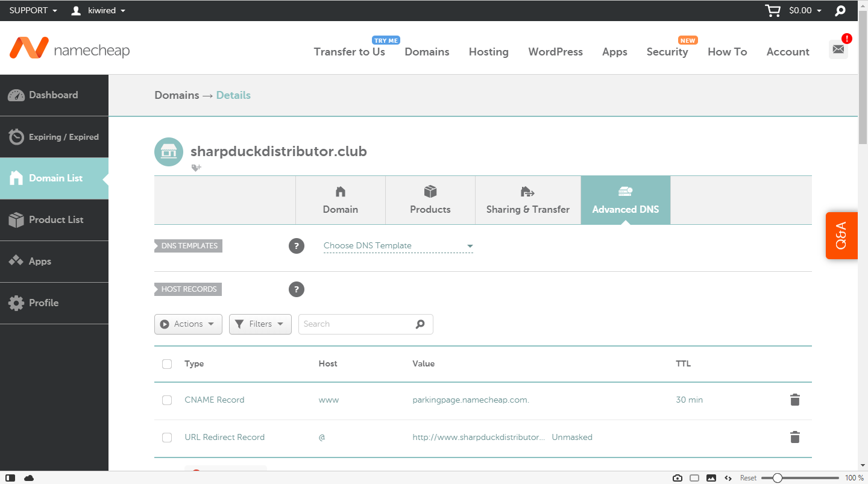Image resolution: width=868 pixels, height=484 pixels.
Task: Click the Dashboard gauge icon
Action: [x=16, y=95]
